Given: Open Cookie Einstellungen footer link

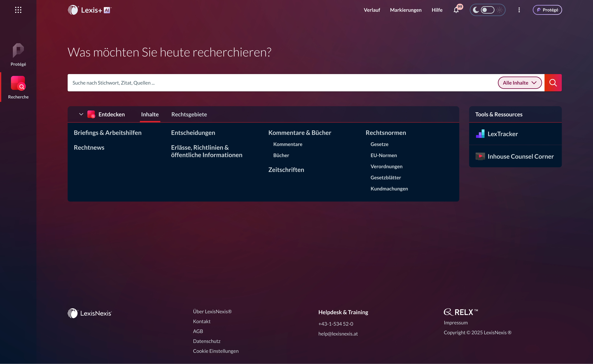Looking at the screenshot, I should tap(216, 351).
